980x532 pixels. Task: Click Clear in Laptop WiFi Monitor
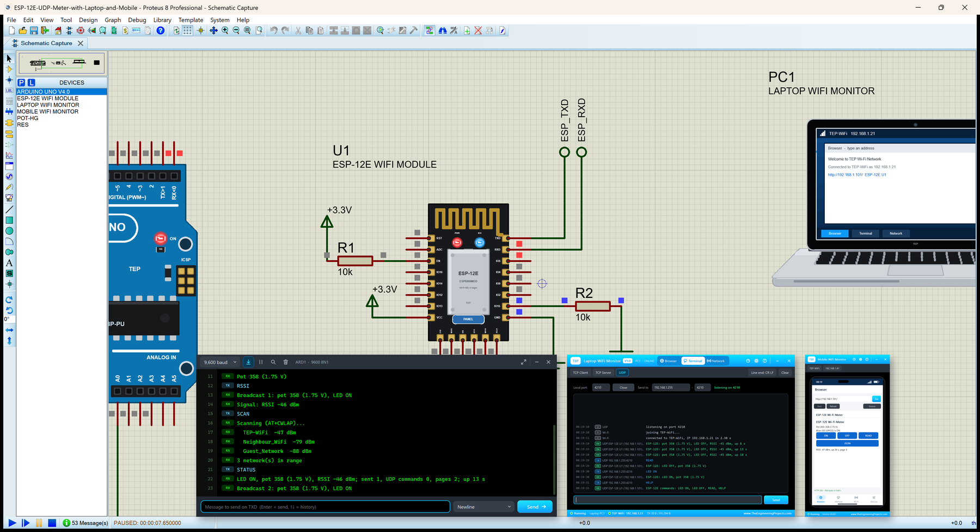click(785, 372)
